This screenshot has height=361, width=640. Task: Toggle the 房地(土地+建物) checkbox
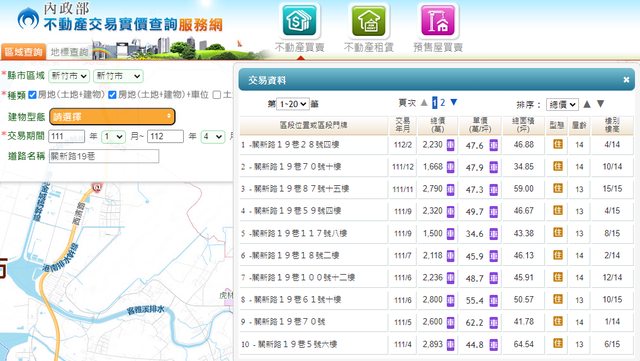pyautogui.click(x=32, y=95)
